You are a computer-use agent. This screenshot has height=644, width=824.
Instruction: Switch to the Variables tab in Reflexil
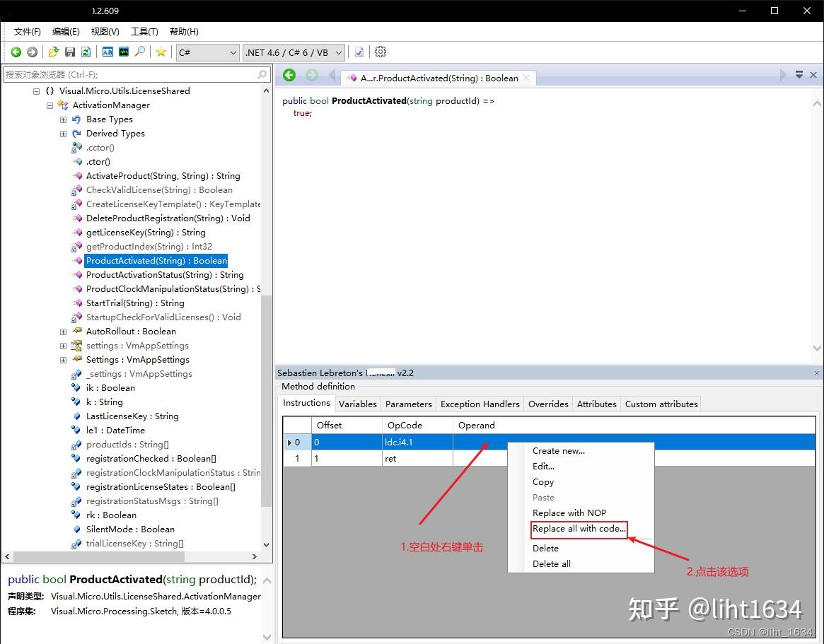357,404
